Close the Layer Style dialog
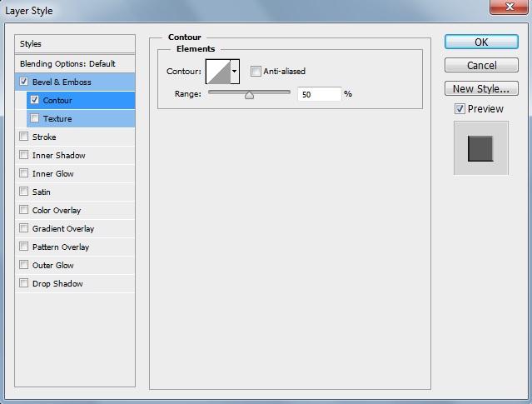This screenshot has width=532, height=404. [509, 7]
